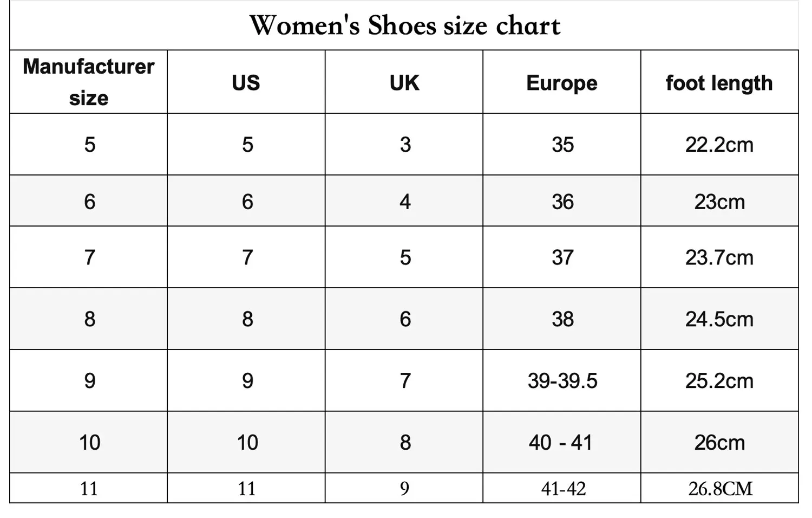Click the Europe size 38 cell
This screenshot has width=812, height=518.
(562, 319)
